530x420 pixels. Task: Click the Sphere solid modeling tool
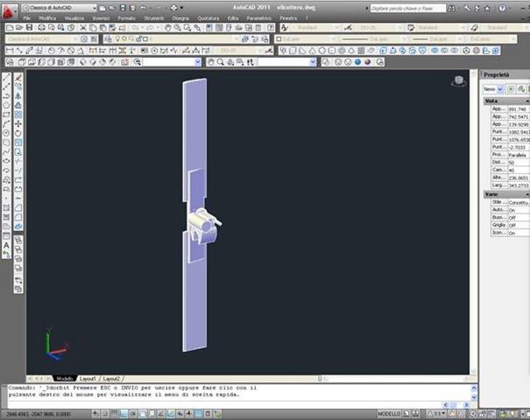click(322, 51)
